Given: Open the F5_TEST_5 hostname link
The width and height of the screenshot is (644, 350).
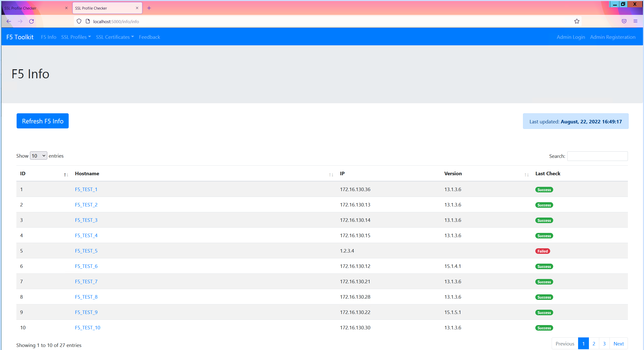Looking at the screenshot, I should [86, 251].
